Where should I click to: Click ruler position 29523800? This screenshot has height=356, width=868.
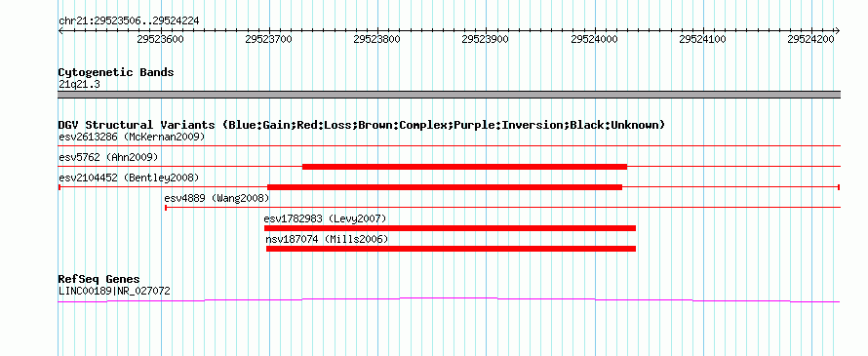pyautogui.click(x=377, y=39)
